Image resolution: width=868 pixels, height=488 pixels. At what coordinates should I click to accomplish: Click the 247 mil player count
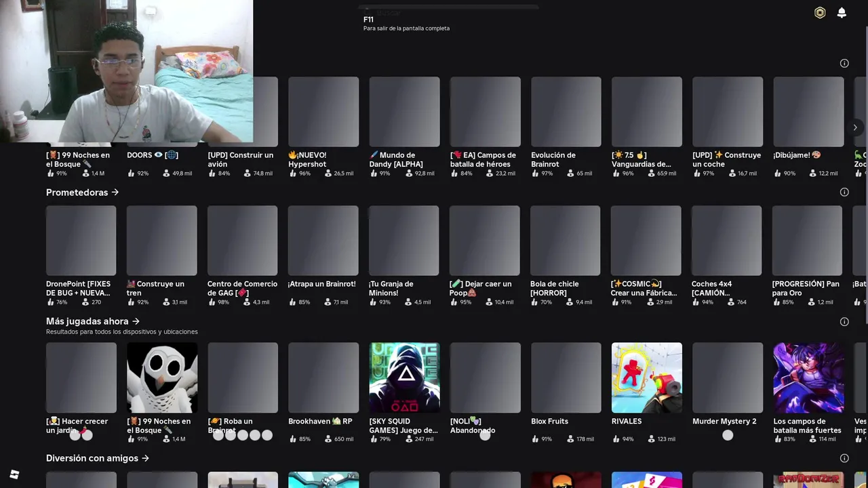pyautogui.click(x=424, y=439)
